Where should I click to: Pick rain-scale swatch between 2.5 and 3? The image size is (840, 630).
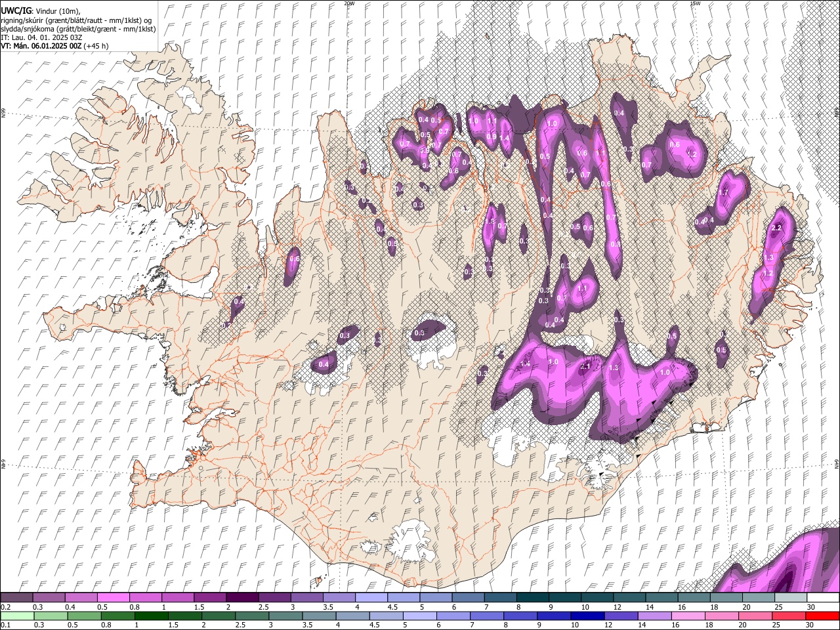[253, 616]
